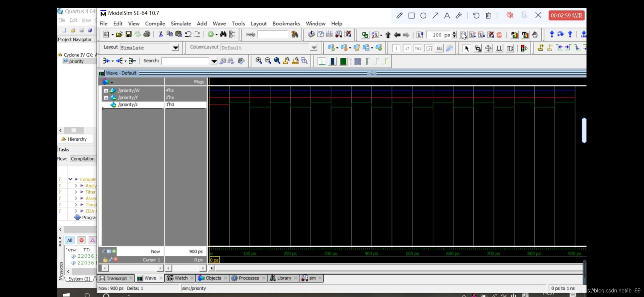Select the arrow Select Mode tool
The image size is (644, 297).
467,48
